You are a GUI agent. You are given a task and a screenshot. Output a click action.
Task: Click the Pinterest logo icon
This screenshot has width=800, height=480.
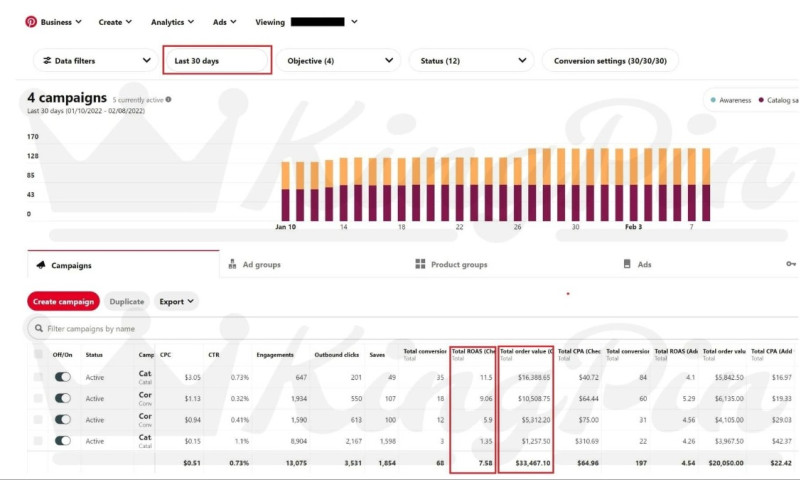(31, 22)
